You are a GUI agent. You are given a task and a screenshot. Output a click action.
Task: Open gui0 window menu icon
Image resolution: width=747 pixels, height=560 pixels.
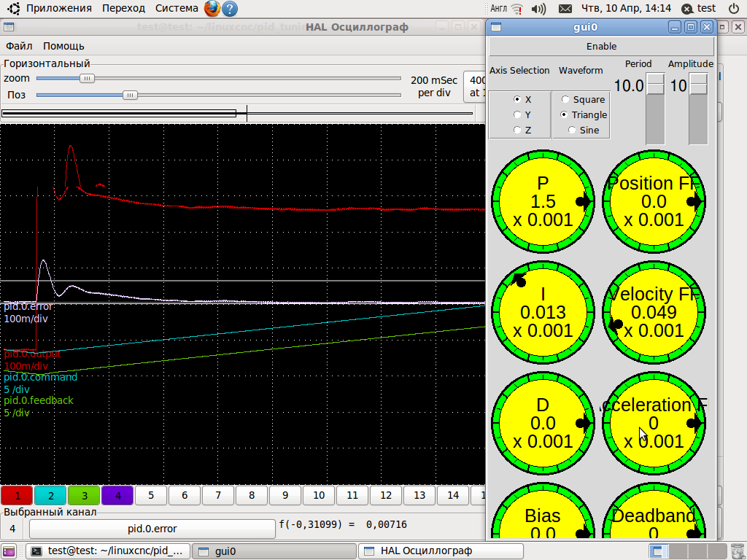click(x=496, y=27)
